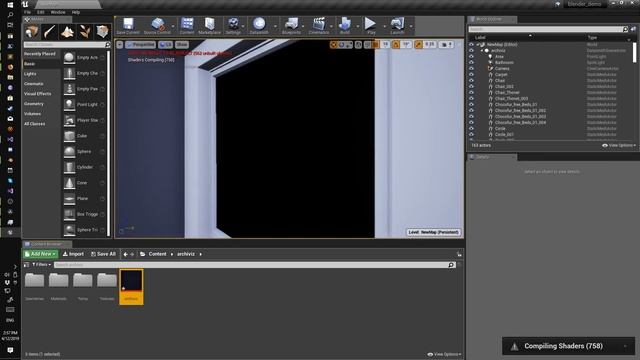Select the Sphere item icon
Screen dimensions: 640x360
coord(69,151)
